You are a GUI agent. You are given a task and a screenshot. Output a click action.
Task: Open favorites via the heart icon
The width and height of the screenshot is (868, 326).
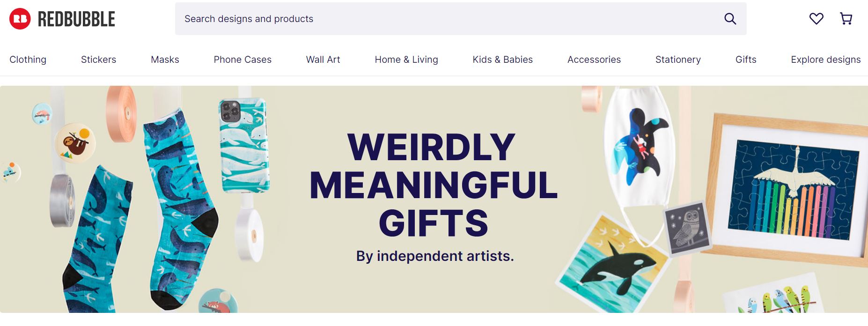click(x=816, y=19)
